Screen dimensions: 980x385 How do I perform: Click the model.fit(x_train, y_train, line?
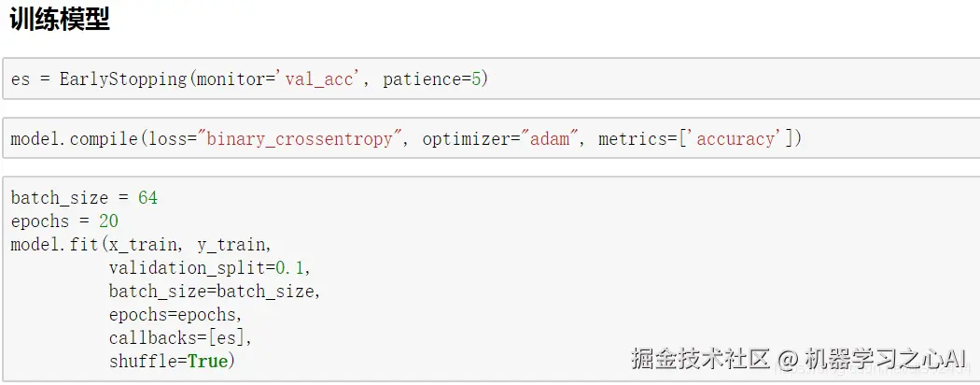point(140,245)
